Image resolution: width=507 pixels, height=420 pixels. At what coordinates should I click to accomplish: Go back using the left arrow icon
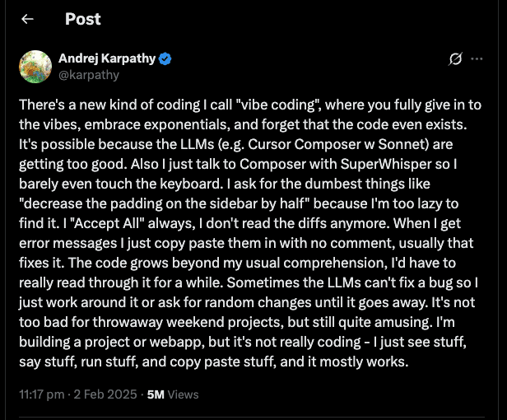(27, 19)
